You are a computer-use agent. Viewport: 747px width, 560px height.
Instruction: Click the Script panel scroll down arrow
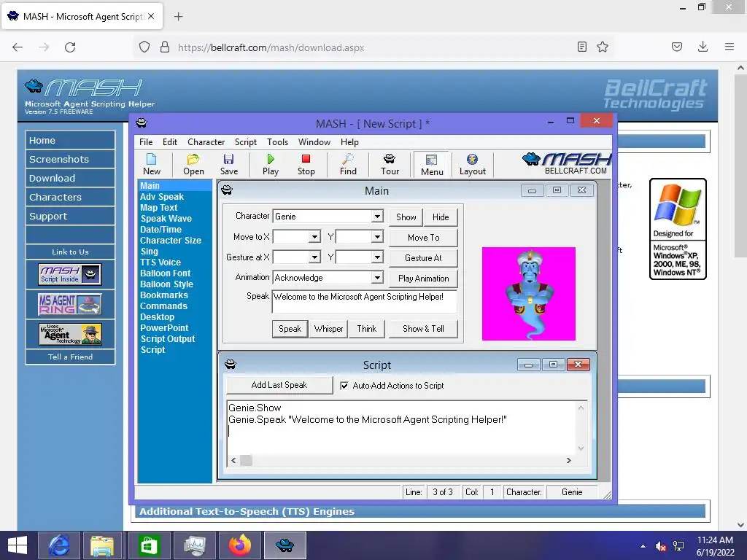pos(581,448)
